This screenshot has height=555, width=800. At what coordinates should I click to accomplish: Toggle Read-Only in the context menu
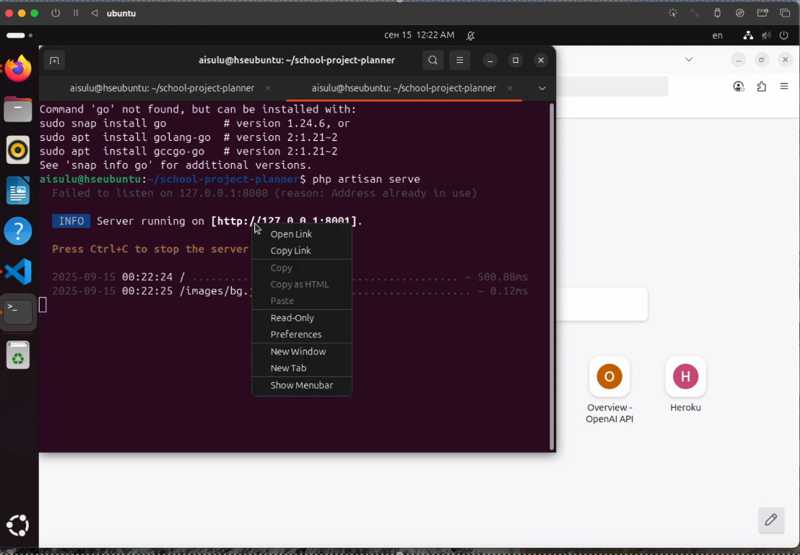(292, 318)
